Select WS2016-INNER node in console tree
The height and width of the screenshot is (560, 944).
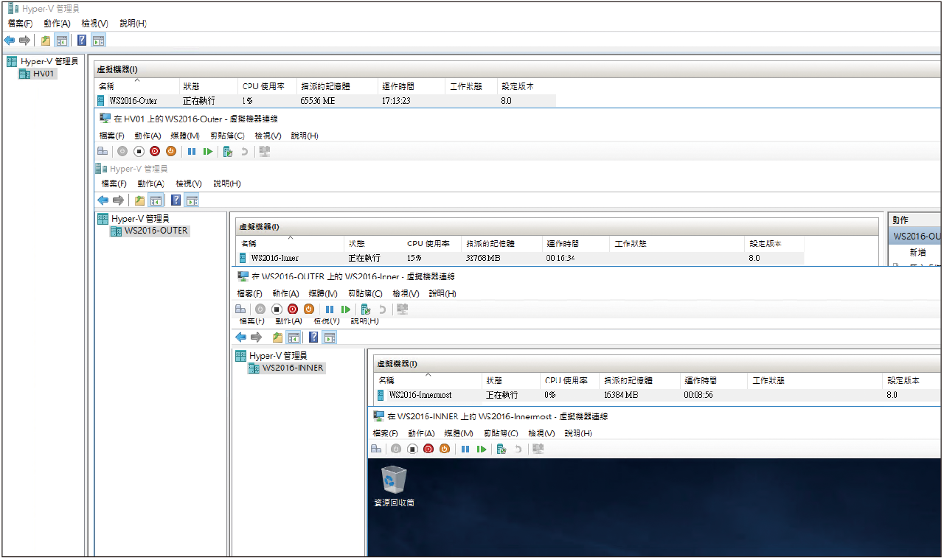click(x=286, y=368)
